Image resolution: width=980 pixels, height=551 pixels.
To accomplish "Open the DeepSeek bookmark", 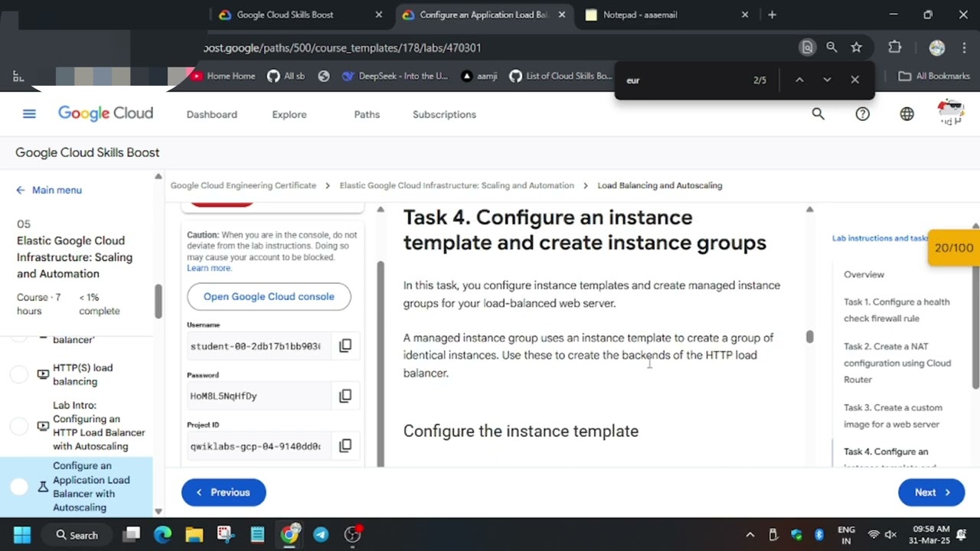I will pos(395,76).
